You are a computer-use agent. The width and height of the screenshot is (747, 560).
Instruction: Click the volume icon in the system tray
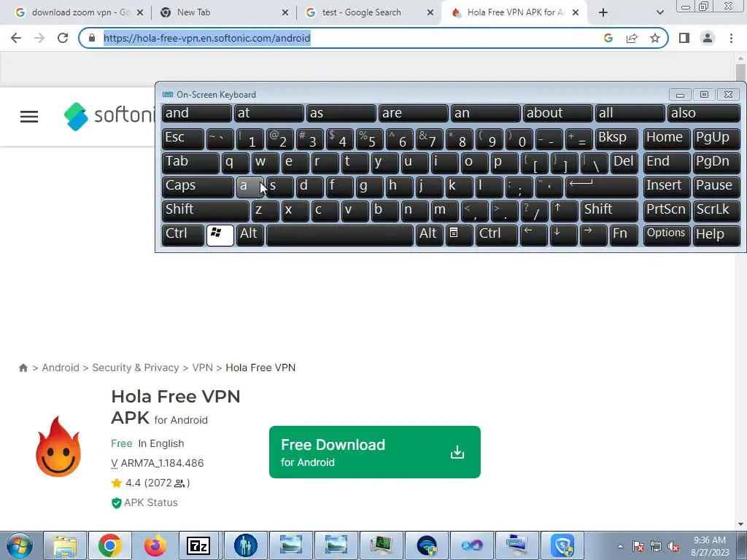[x=673, y=547]
